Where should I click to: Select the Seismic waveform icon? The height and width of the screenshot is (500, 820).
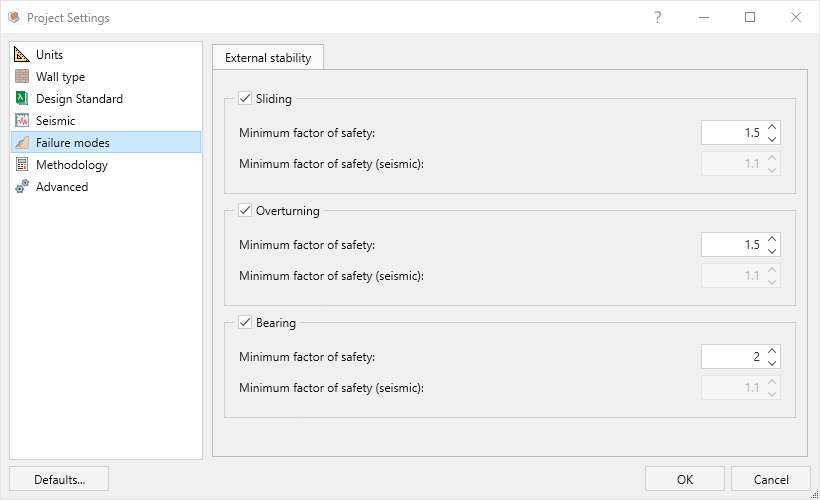(21, 120)
